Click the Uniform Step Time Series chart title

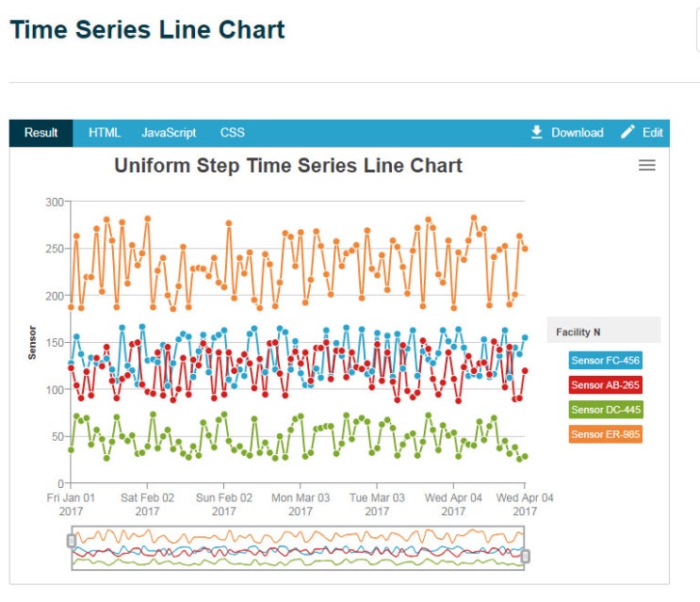click(x=288, y=166)
